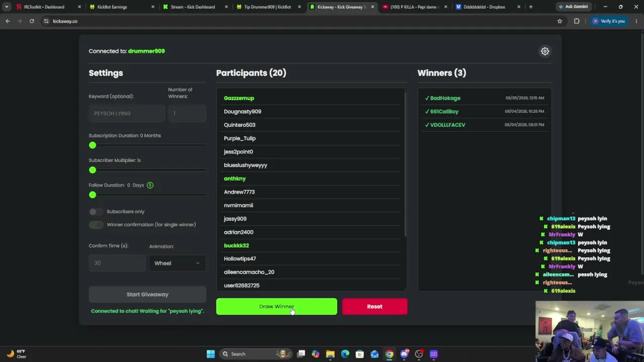644x362 pixels.
Task: Click the participants list scrollbar
Action: click(x=405, y=163)
